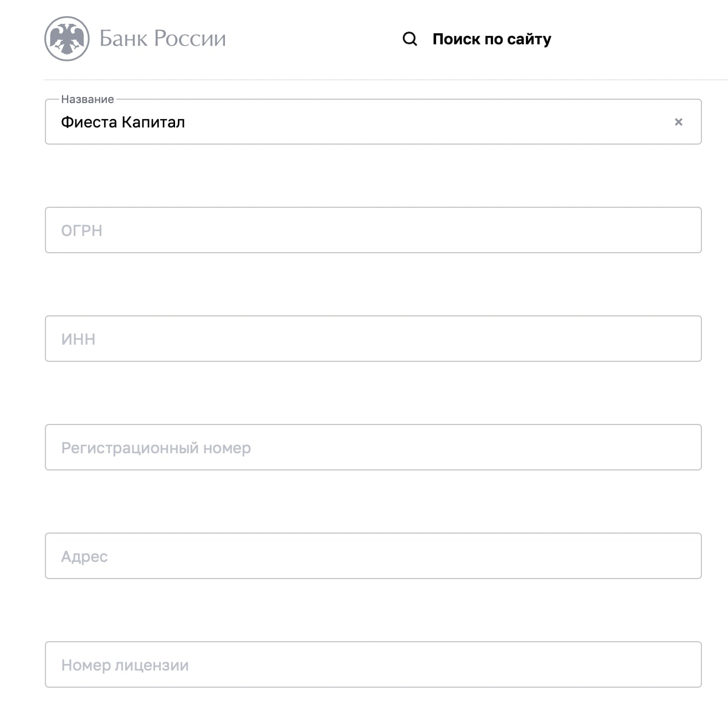The image size is (728, 706).
Task: Click the ОГРН placeholder text
Action: (81, 231)
